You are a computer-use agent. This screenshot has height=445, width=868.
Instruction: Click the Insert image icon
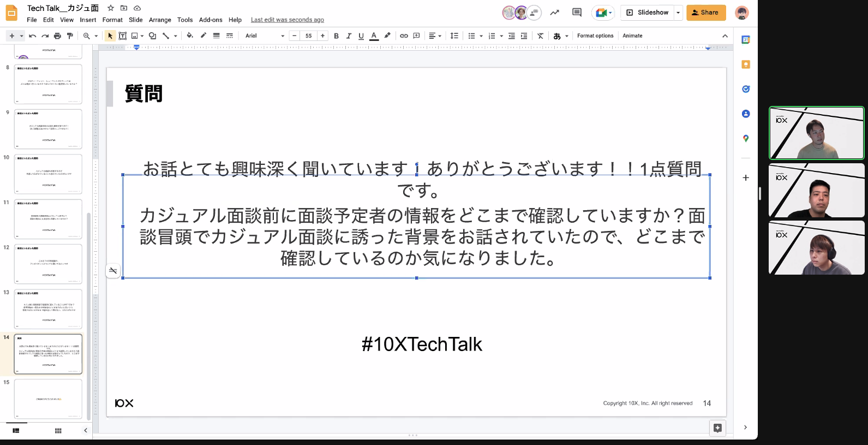tap(134, 36)
